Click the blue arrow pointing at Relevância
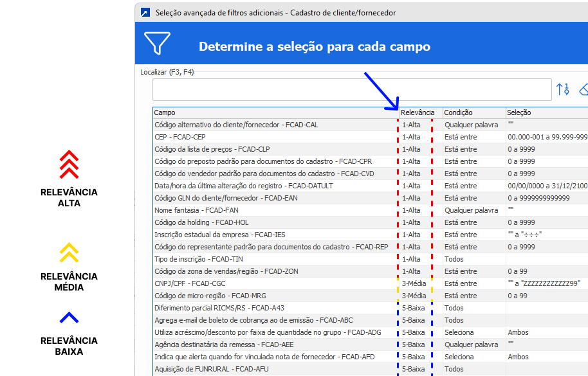 382,91
